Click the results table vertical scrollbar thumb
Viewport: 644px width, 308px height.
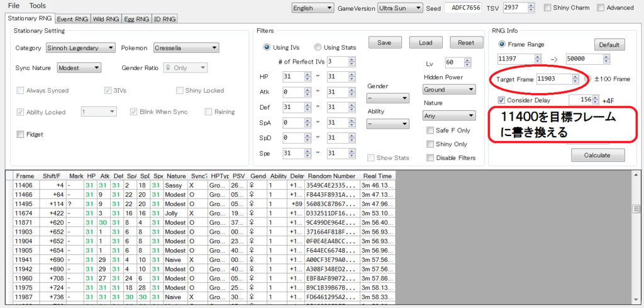click(636, 209)
